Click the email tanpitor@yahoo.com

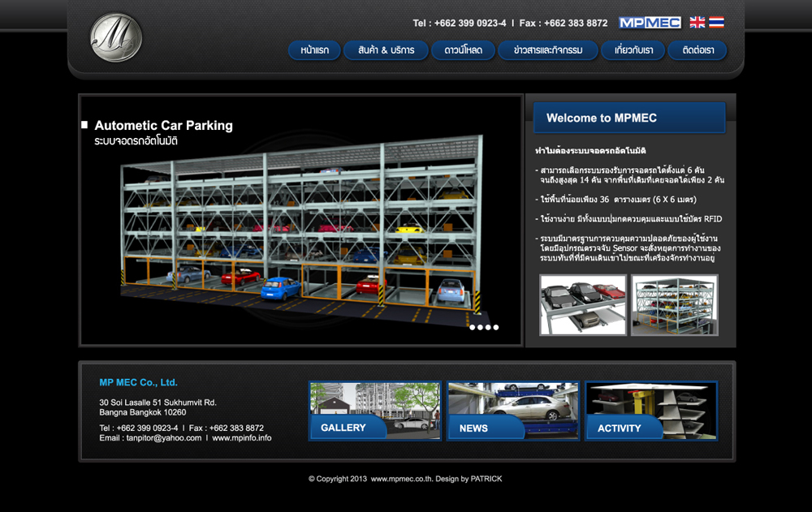[x=164, y=438]
